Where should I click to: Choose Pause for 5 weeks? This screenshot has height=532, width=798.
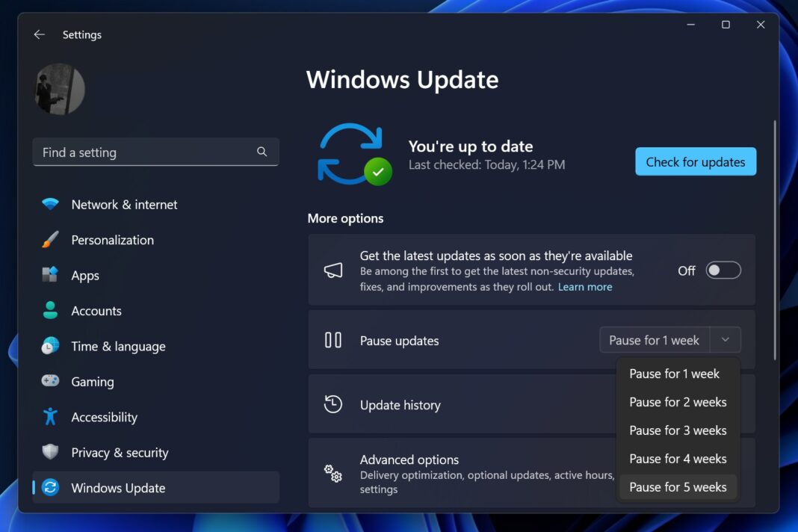coord(678,487)
